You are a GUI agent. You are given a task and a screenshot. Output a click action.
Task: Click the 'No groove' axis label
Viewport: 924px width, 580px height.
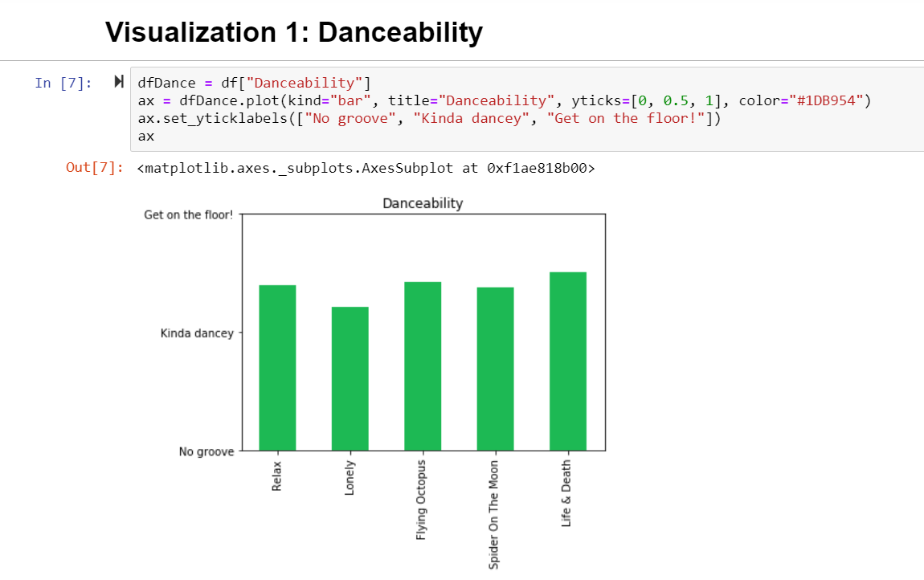(206, 451)
